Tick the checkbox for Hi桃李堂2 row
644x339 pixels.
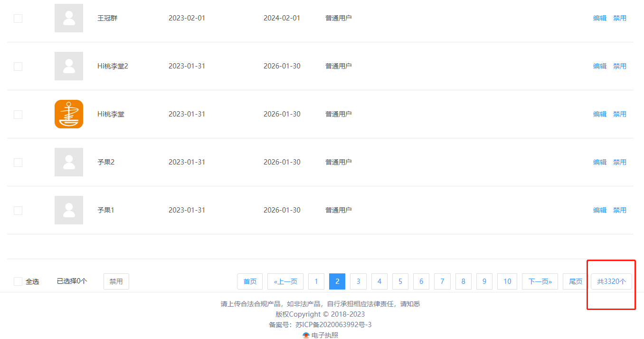[18, 67]
